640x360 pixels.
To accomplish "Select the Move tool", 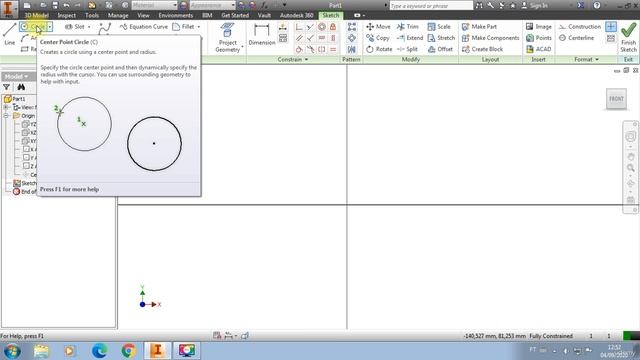I will 378,27.
